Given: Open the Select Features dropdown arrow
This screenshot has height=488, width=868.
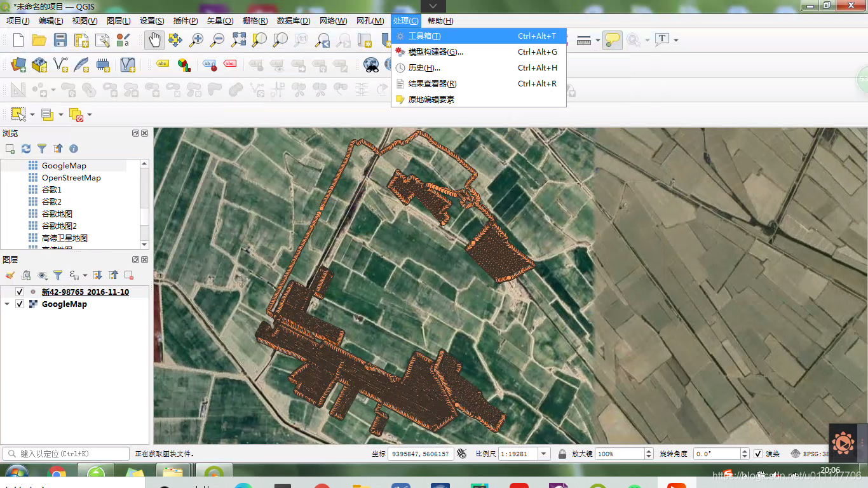Looking at the screenshot, I should tap(32, 114).
